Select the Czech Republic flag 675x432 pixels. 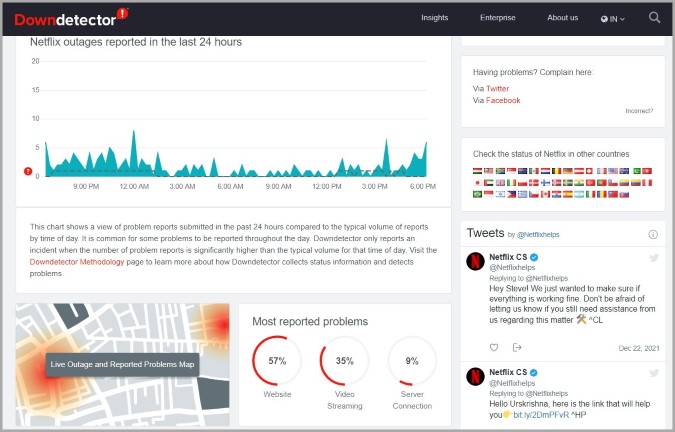pyautogui.click(x=534, y=194)
